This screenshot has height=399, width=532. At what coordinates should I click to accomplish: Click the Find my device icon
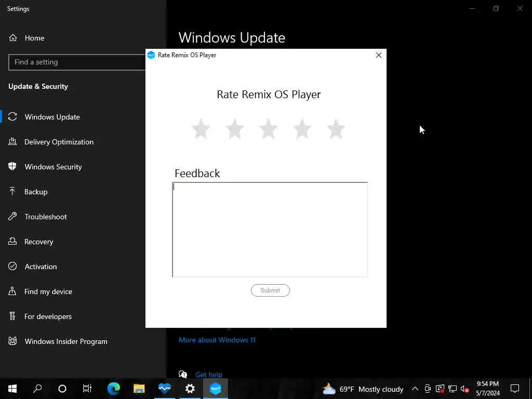click(x=12, y=291)
